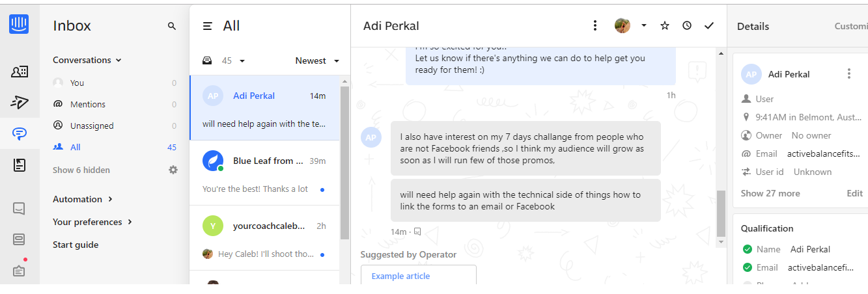The height and width of the screenshot is (294, 868).
Task: Expand Your preferences section
Action: click(x=92, y=222)
